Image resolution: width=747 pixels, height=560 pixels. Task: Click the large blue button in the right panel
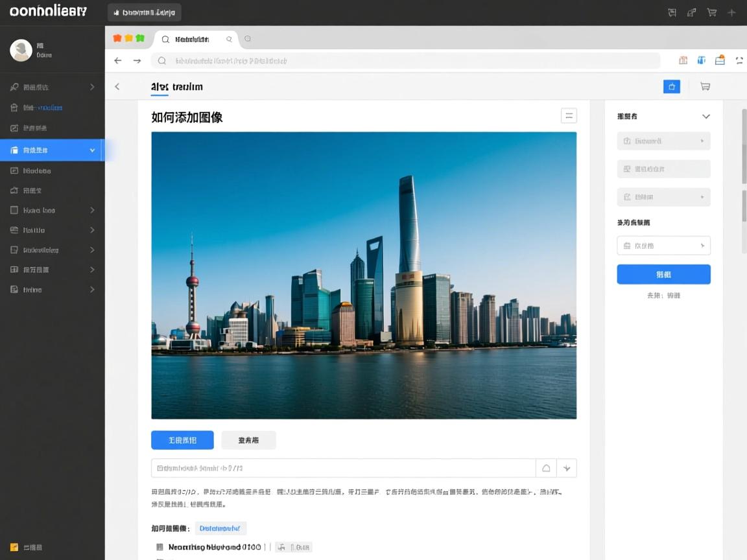(663, 274)
